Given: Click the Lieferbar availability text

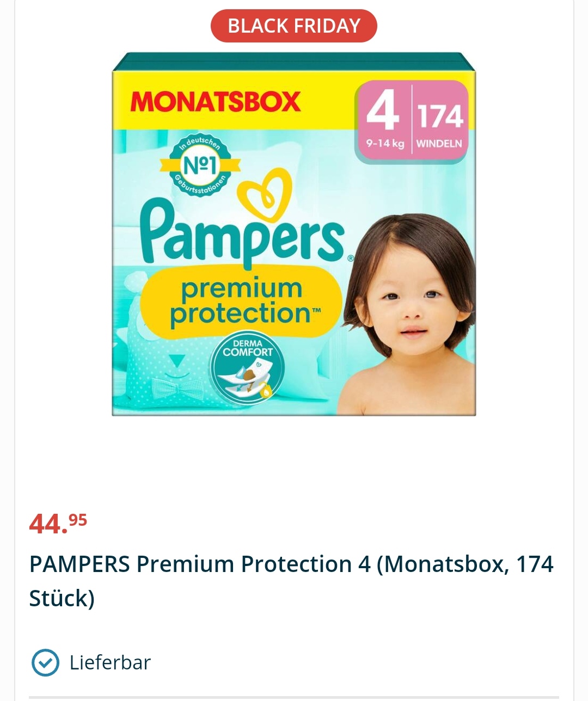Looking at the screenshot, I should 110,662.
